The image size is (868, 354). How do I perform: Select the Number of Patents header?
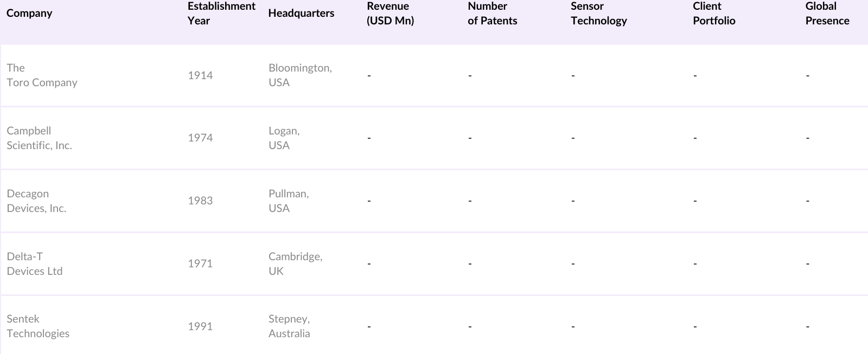click(492, 14)
